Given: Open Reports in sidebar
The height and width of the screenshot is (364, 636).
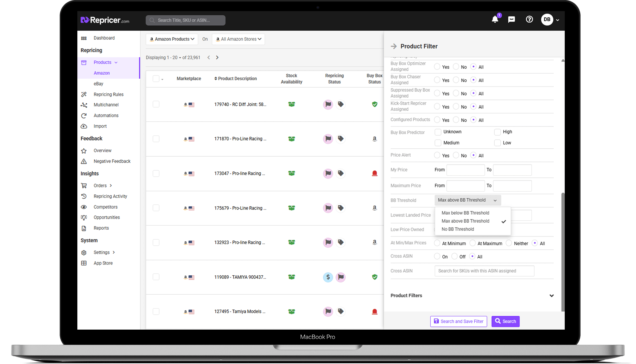Looking at the screenshot, I should pyautogui.click(x=101, y=228).
